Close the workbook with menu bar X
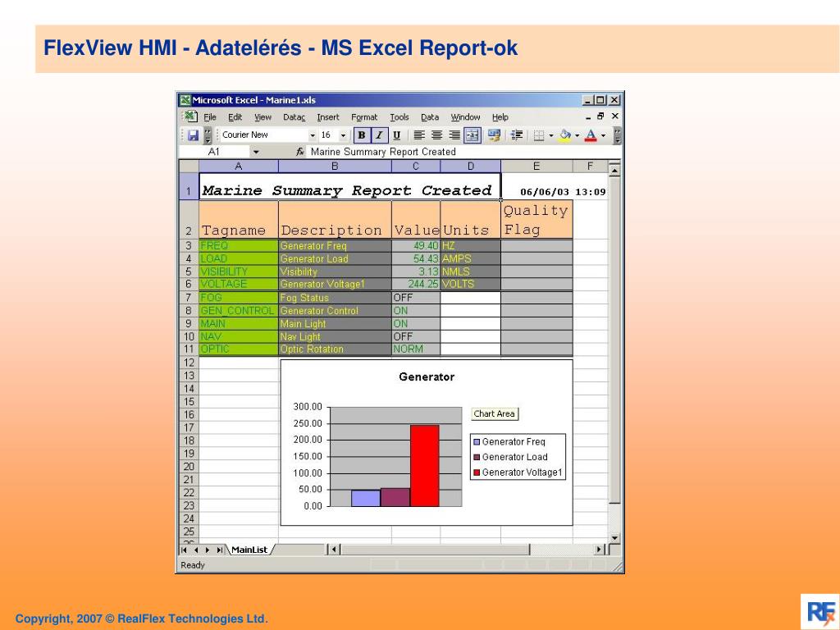The height and width of the screenshot is (630, 840). (x=615, y=116)
